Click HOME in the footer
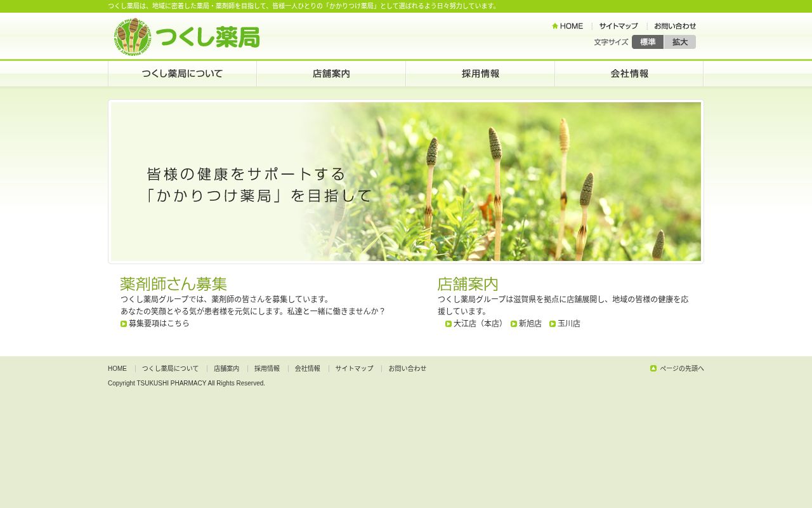 pyautogui.click(x=117, y=368)
